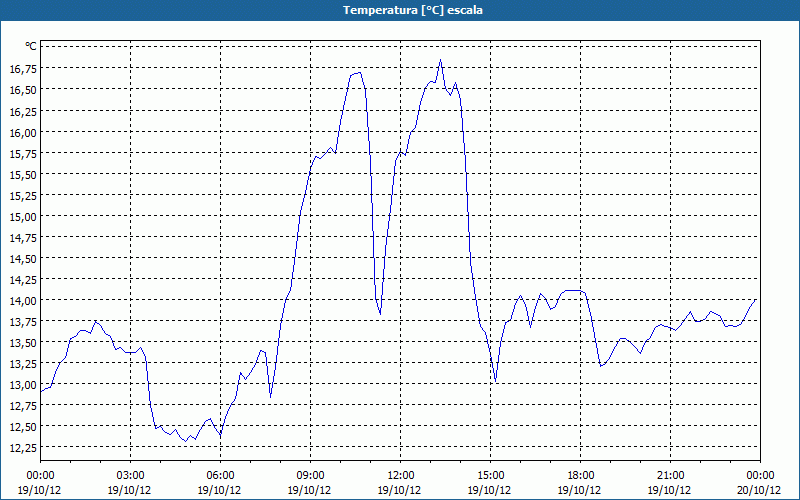Click the 16,75 temperature axis label

pos(23,68)
